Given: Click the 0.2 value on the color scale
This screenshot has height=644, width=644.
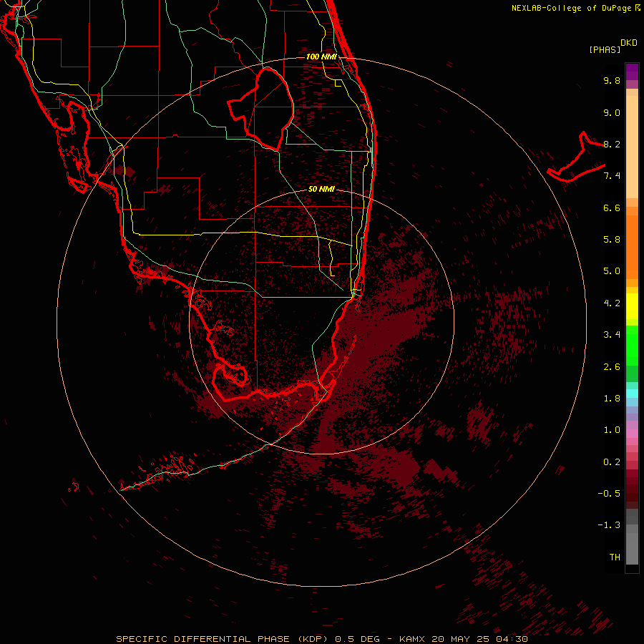Looking at the screenshot, I should tap(612, 462).
